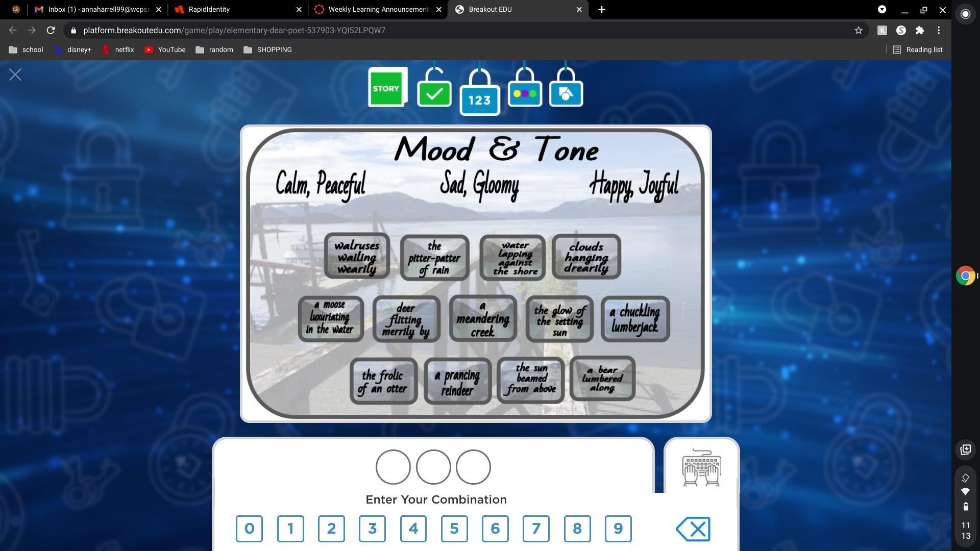Select the solved green checkmark lock
Viewport: 980px width, 551px height.
coord(434,92)
